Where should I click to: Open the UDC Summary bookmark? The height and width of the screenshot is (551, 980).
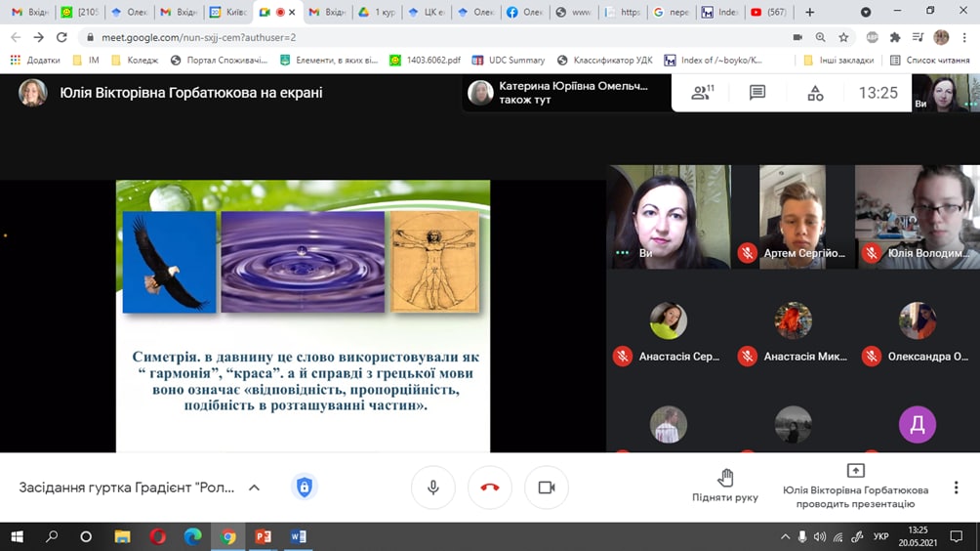[x=510, y=60]
